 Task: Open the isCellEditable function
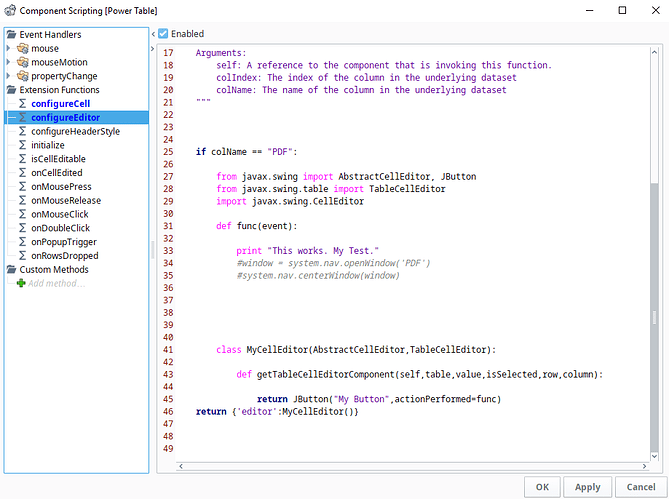[58, 159]
